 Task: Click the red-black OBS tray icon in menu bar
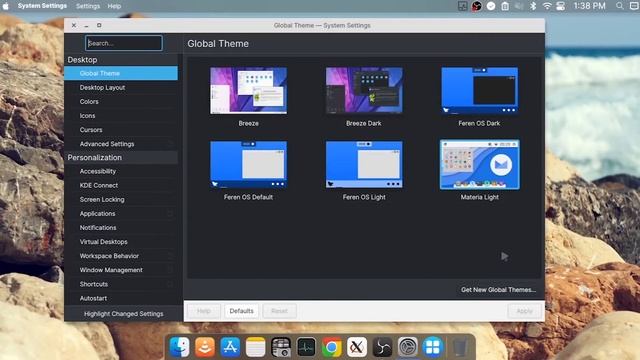click(x=476, y=6)
